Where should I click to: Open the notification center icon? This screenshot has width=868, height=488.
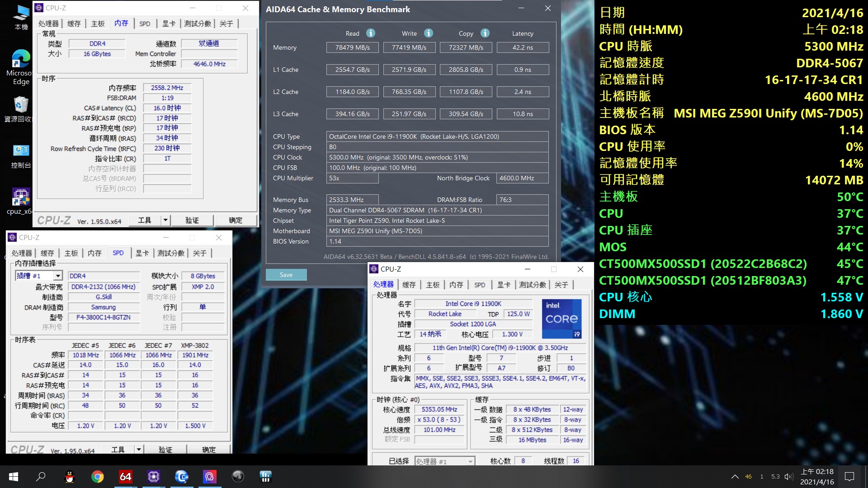pyautogui.click(x=849, y=477)
